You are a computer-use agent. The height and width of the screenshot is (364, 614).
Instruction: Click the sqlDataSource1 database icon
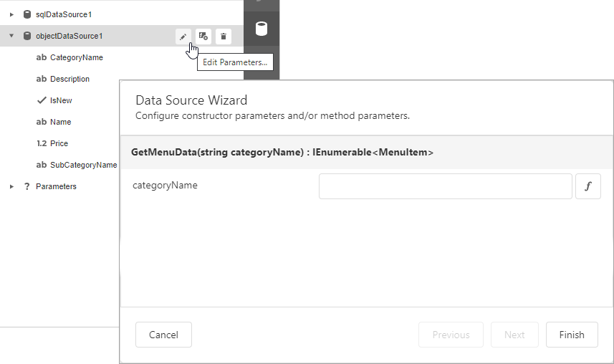(27, 14)
